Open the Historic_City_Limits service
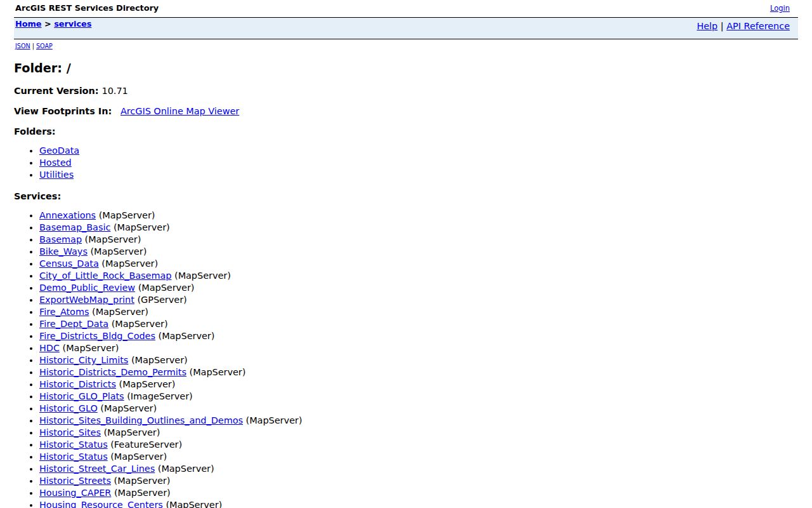This screenshot has width=812, height=508. click(x=84, y=360)
